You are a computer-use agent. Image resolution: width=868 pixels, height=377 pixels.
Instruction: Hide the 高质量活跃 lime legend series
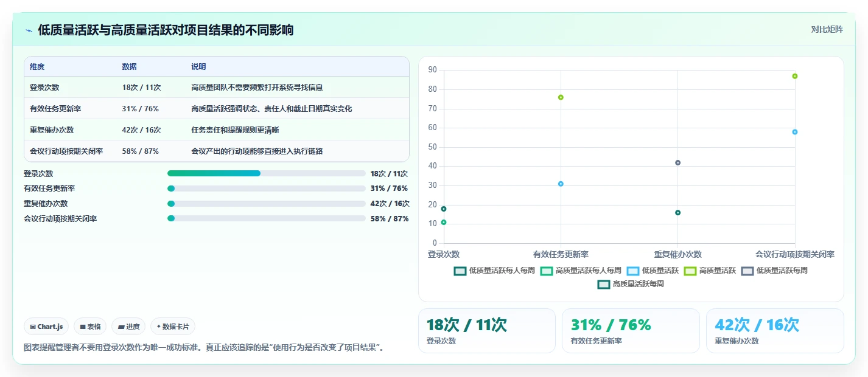point(710,271)
